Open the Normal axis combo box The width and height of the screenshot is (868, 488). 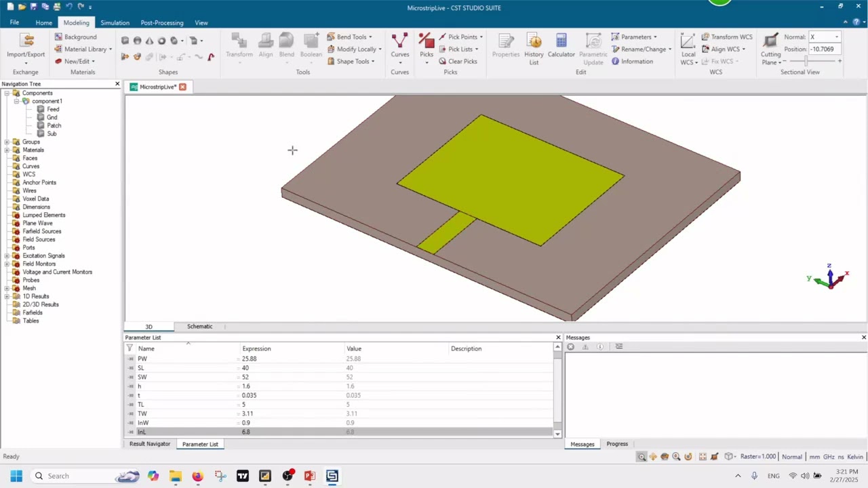pos(824,37)
